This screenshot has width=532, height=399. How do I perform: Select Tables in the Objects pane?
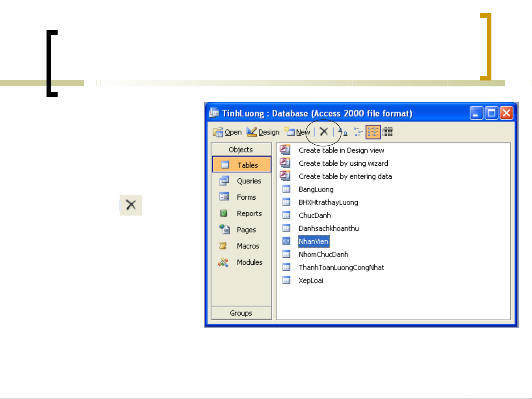click(242, 165)
